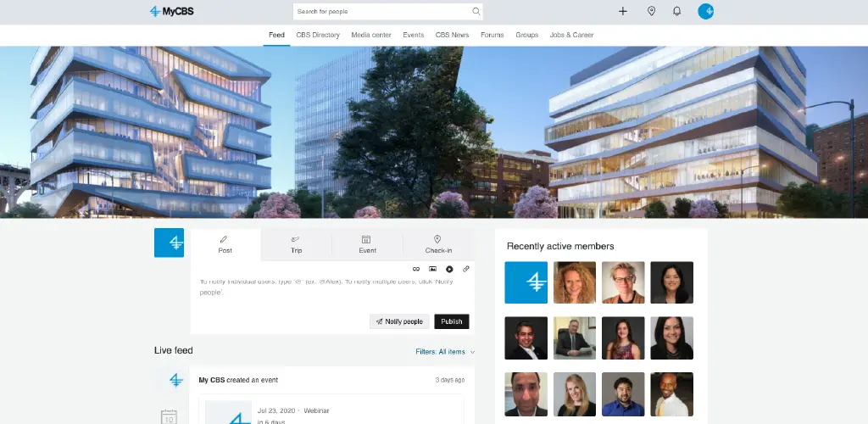The height and width of the screenshot is (424, 868).
Task: Click the post text area in composer
Action: [x=332, y=293]
